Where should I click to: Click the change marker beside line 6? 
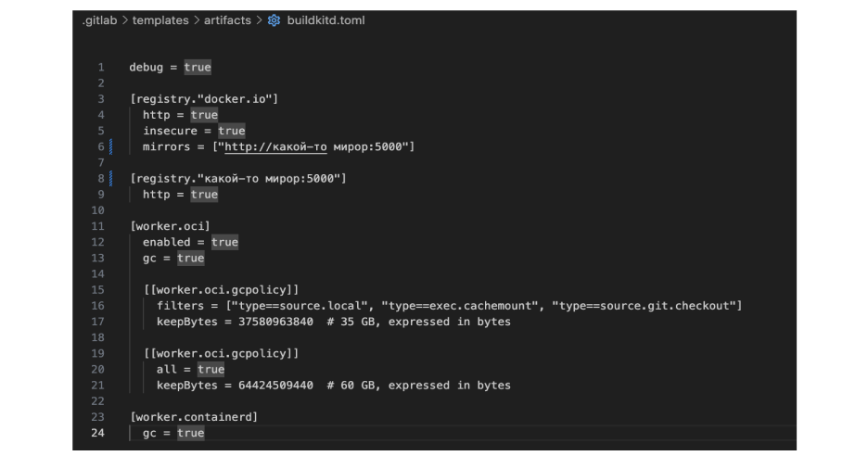click(x=111, y=147)
